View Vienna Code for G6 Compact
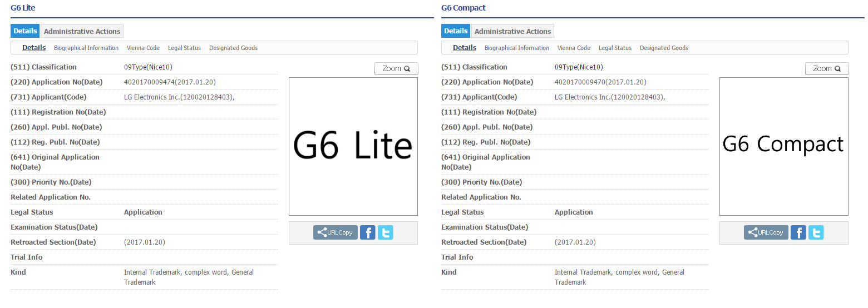Image resolution: width=868 pixels, height=308 pixels. tap(574, 48)
